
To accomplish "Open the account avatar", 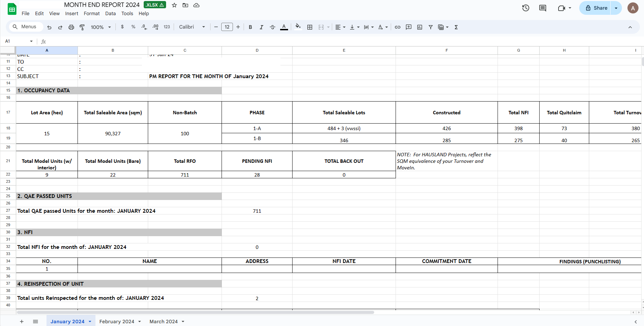I will click(633, 8).
